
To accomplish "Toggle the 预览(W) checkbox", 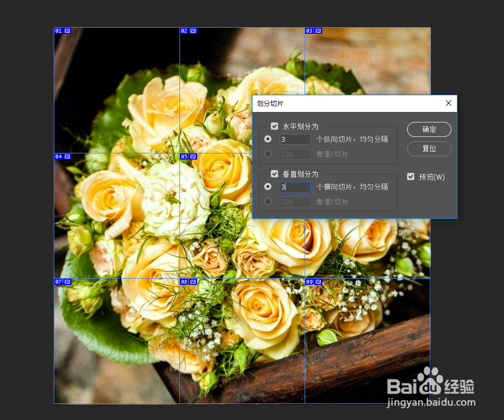I will [x=410, y=177].
